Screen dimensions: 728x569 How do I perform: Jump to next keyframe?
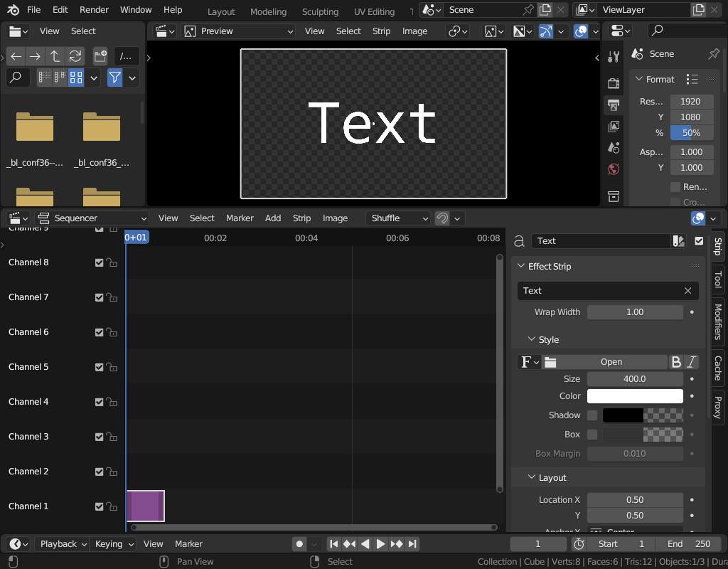396,544
